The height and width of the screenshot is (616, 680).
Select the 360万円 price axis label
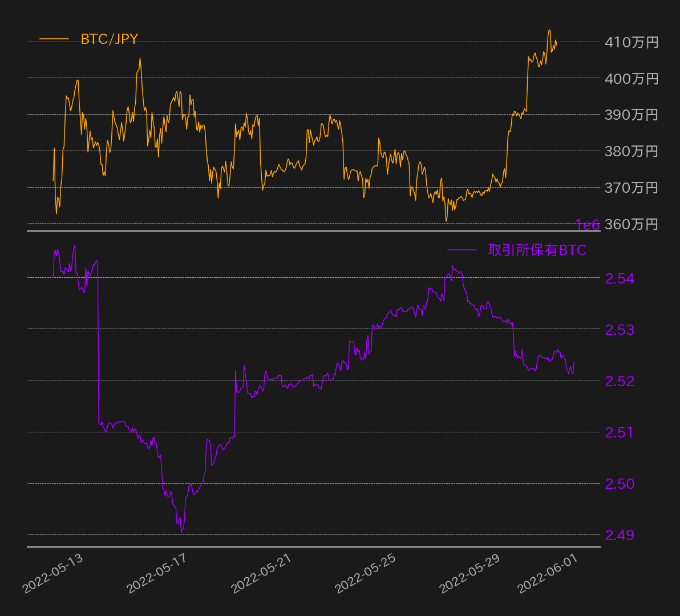(x=632, y=224)
